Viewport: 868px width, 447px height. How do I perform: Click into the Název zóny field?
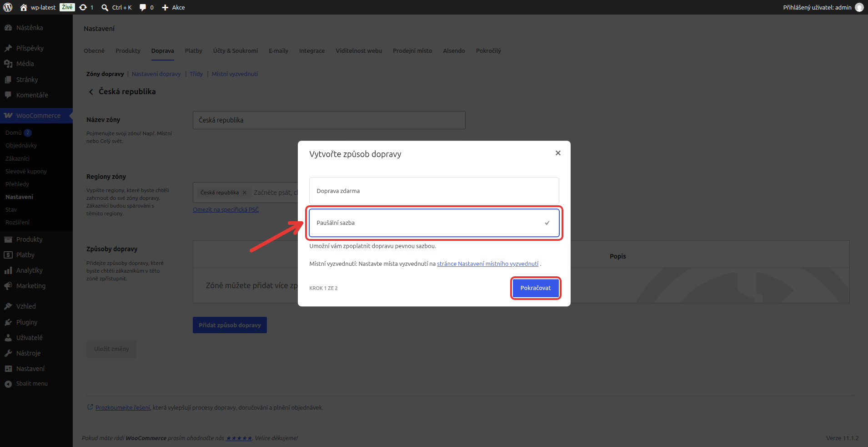(329, 120)
